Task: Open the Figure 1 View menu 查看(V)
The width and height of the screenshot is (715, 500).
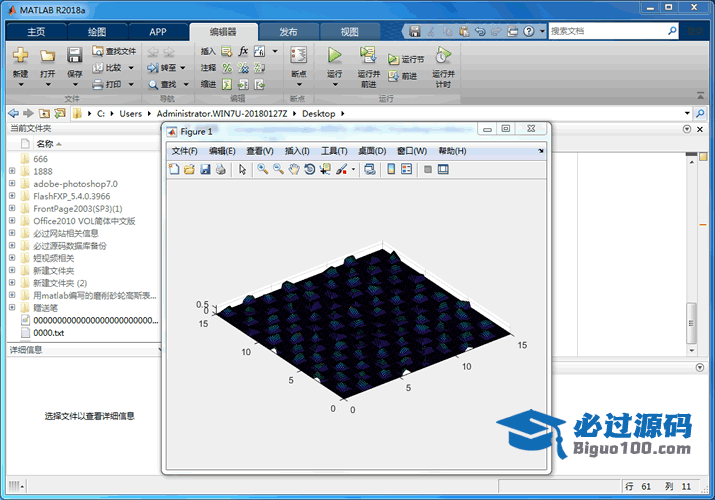Action: (260, 151)
